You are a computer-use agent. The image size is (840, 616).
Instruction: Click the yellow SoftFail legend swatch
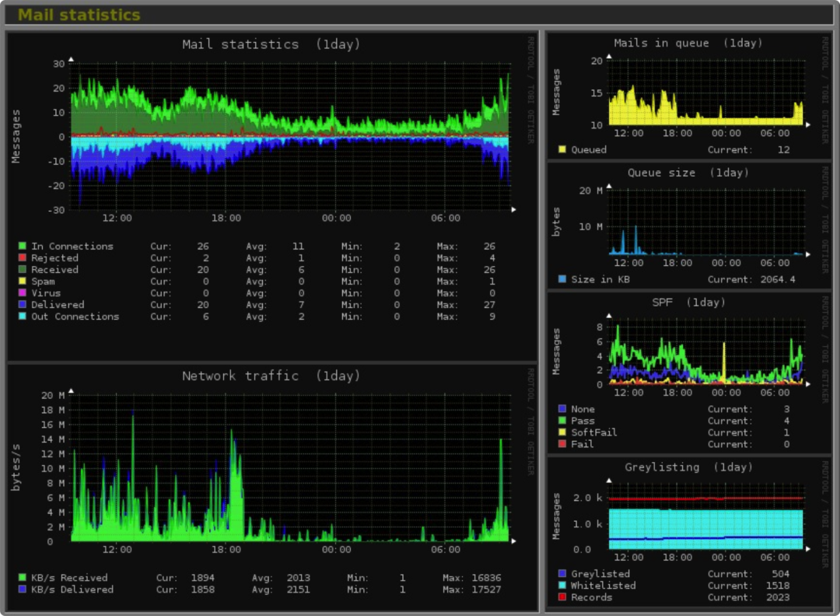(562, 432)
